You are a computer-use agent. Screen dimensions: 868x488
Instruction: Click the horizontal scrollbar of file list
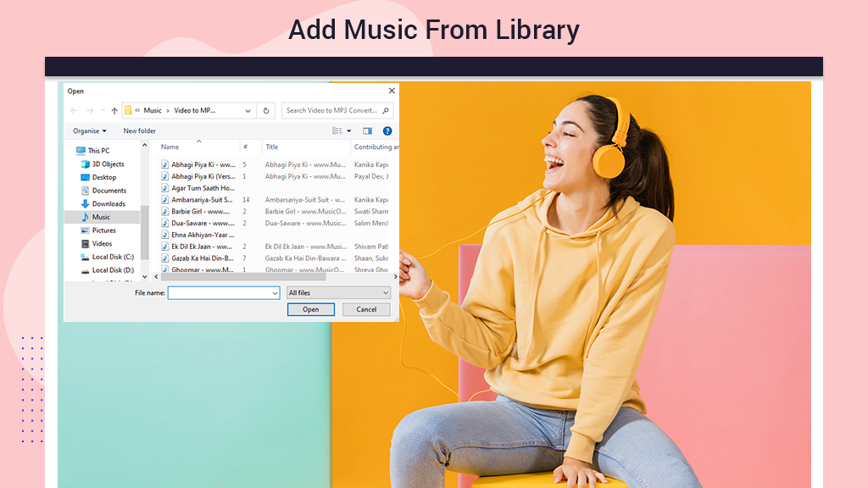[243, 277]
